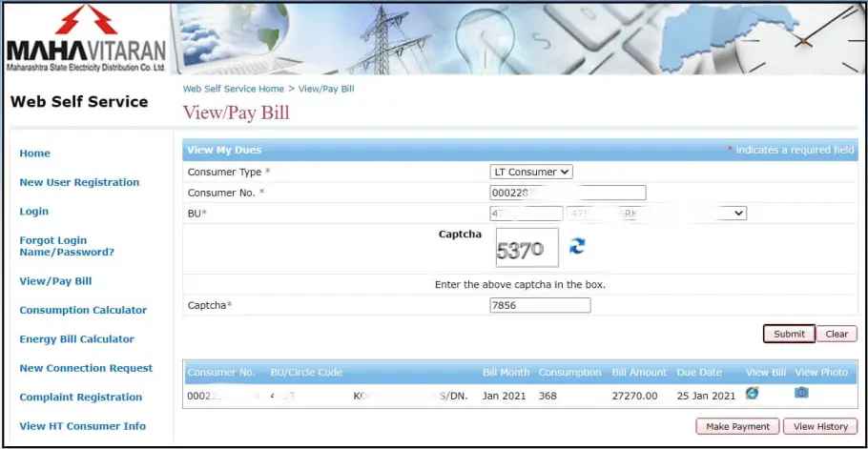This screenshot has height=449, width=868.
Task: Click the captcha image showing 5370
Action: (527, 247)
